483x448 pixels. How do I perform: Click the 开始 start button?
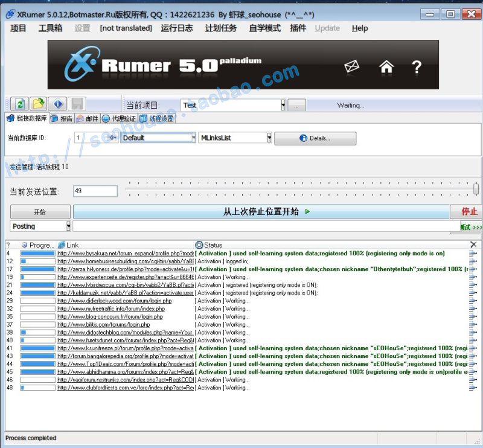click(40, 212)
